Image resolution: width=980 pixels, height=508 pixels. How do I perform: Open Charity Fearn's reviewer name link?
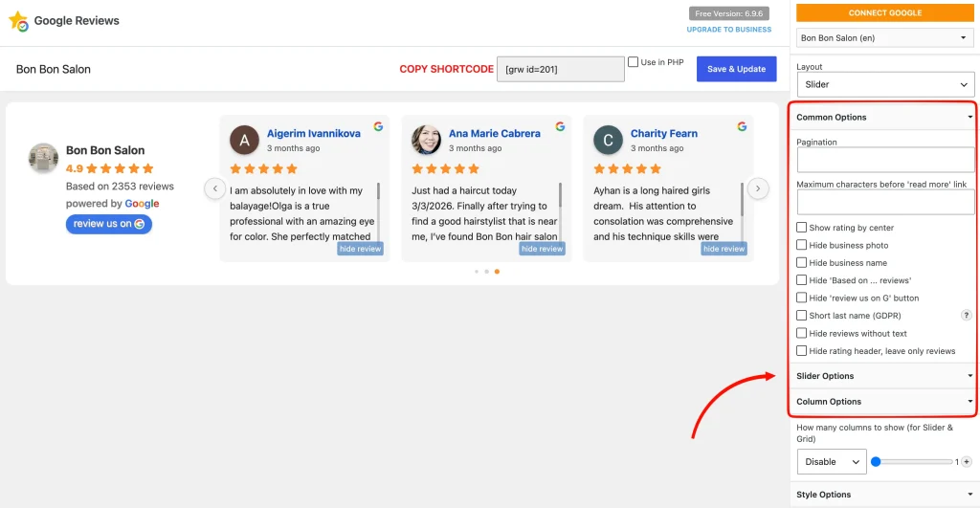click(664, 133)
